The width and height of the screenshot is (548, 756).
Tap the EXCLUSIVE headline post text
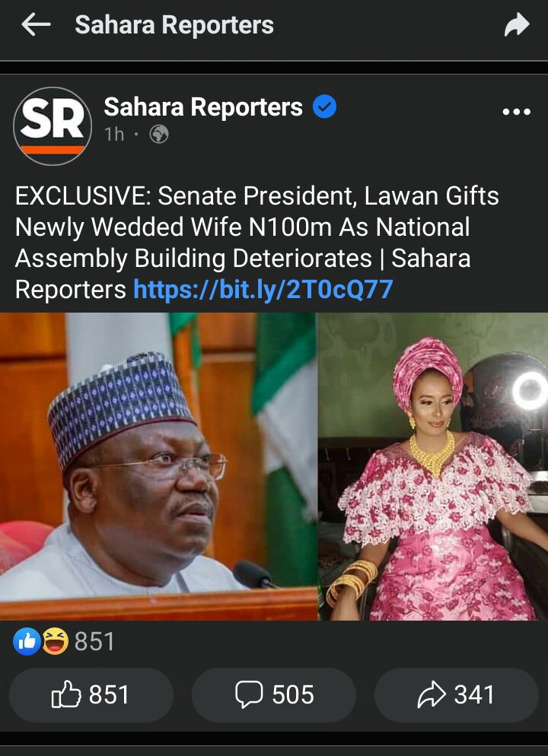click(x=256, y=243)
